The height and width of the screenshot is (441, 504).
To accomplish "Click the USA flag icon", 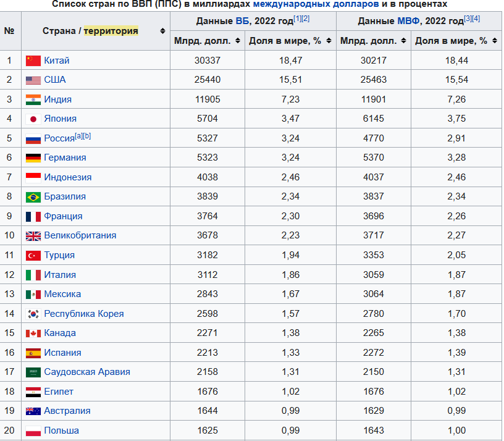I will [x=33, y=80].
